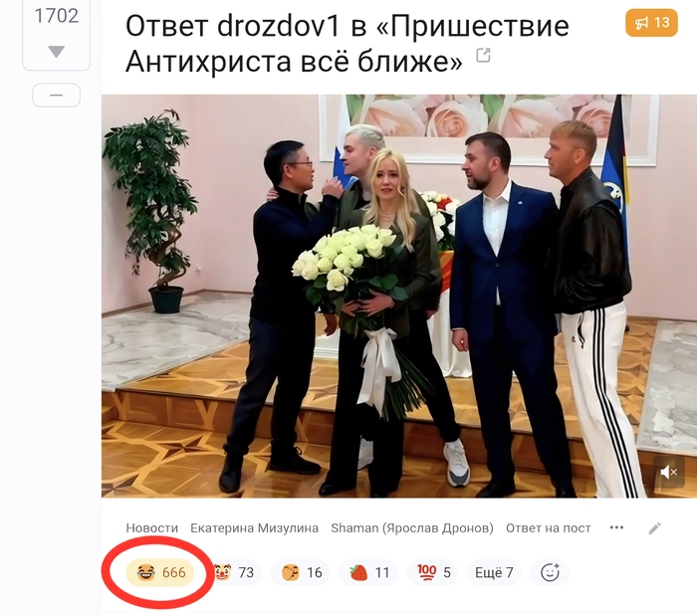Image resolution: width=697 pixels, height=616 pixels.
Task: Open the orange megaphone badge showing 13
Action: [x=651, y=22]
